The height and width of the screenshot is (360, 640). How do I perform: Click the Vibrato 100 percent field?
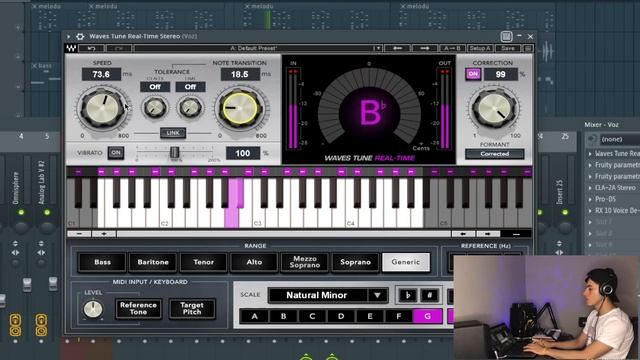(242, 153)
